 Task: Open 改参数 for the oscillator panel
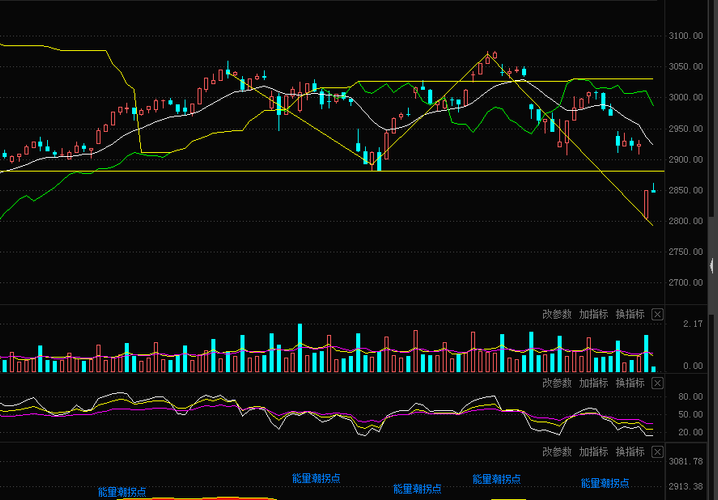click(557, 383)
